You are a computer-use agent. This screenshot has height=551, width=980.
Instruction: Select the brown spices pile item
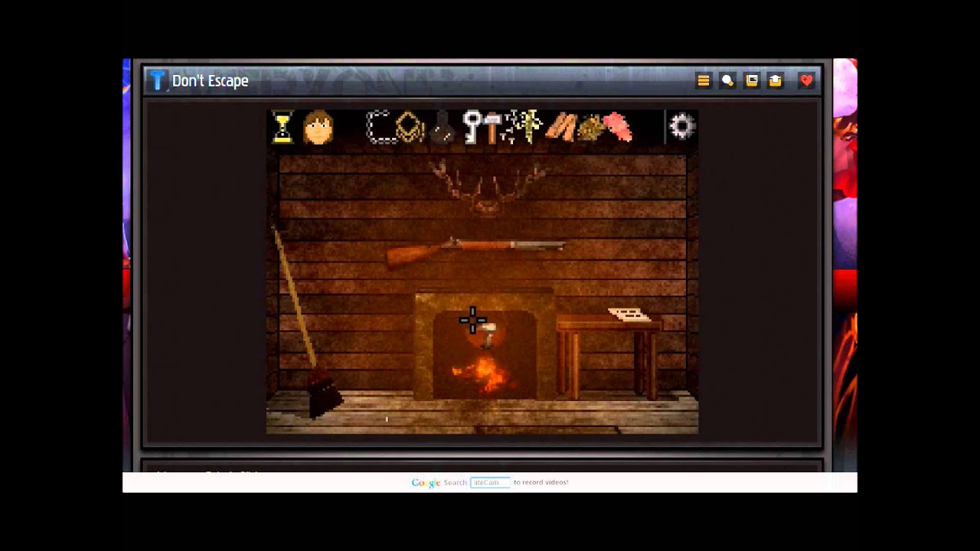590,128
